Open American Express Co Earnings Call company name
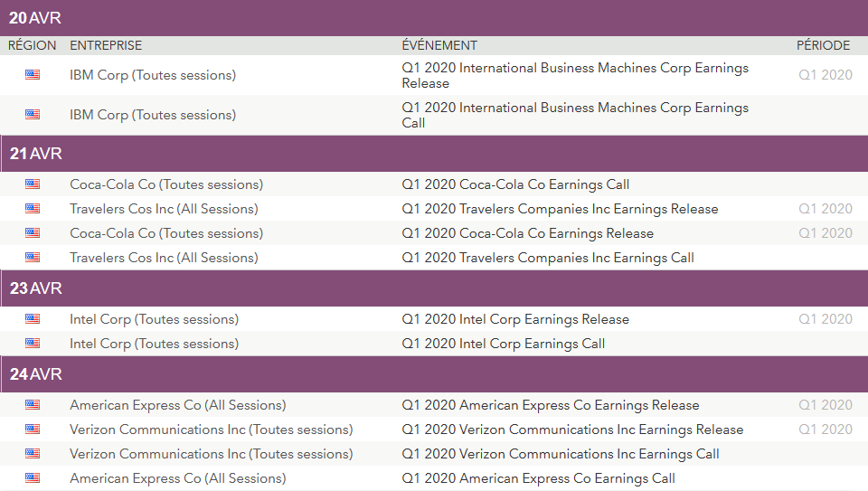 [x=177, y=478]
